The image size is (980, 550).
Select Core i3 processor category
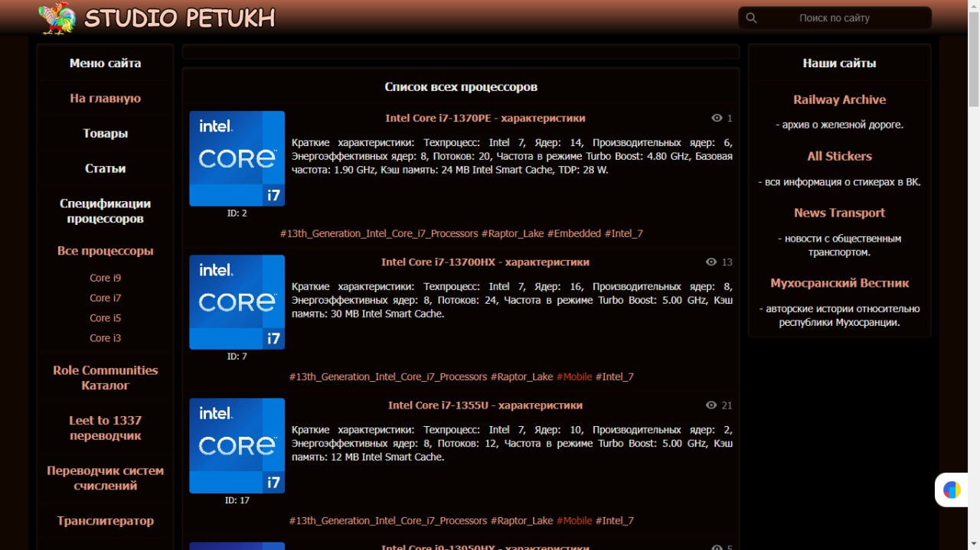coord(105,337)
